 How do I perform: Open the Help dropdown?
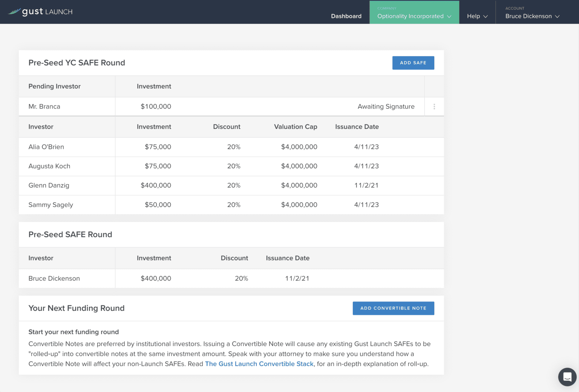477,16
